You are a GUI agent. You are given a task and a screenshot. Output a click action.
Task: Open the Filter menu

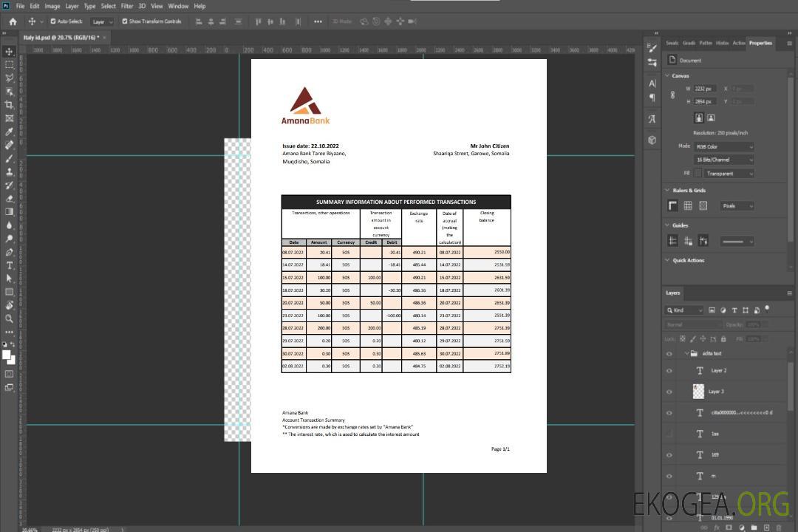(x=127, y=6)
